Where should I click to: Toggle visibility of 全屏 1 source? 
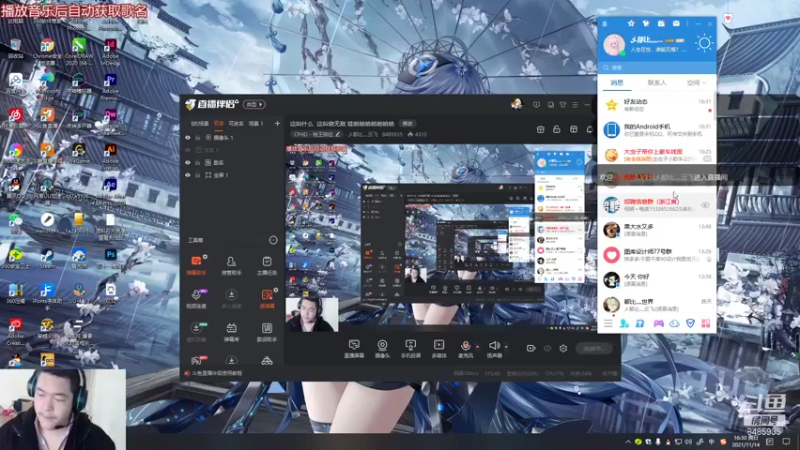188,175
